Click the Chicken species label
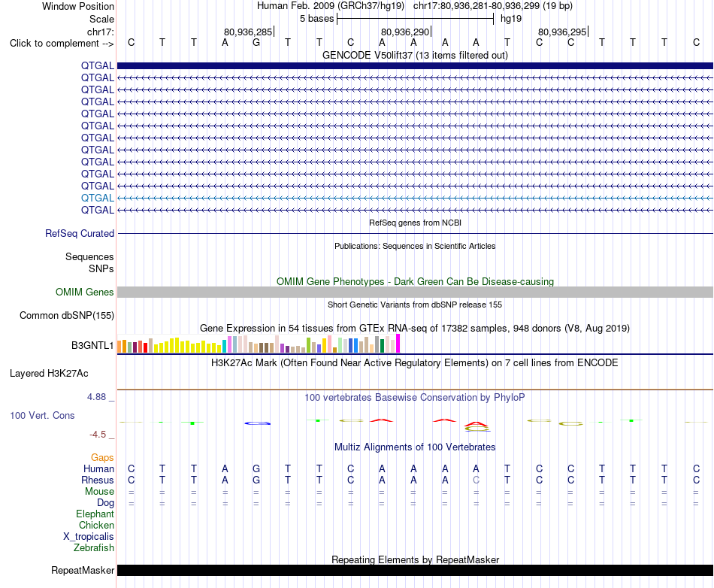The image size is (714, 588). 96,525
